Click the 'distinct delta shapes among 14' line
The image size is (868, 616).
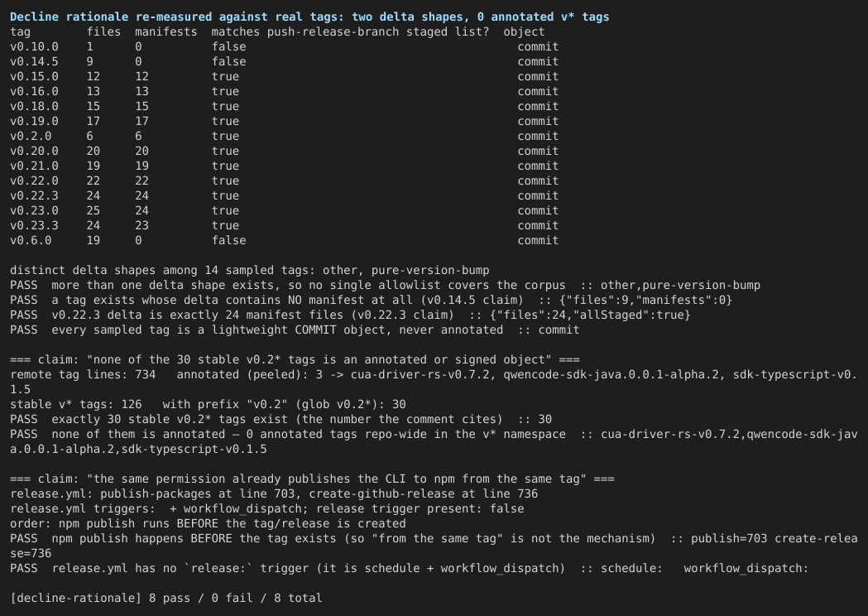[x=250, y=271]
